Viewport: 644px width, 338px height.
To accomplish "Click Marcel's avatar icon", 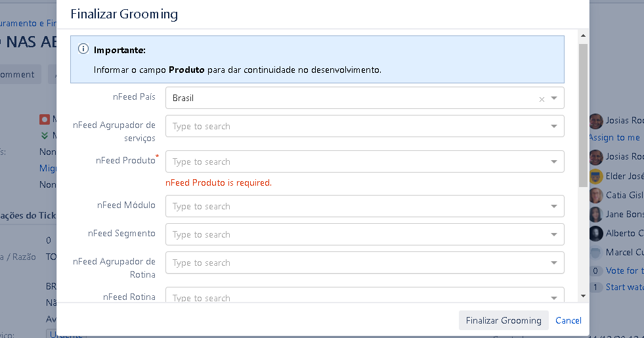I will click(x=596, y=252).
